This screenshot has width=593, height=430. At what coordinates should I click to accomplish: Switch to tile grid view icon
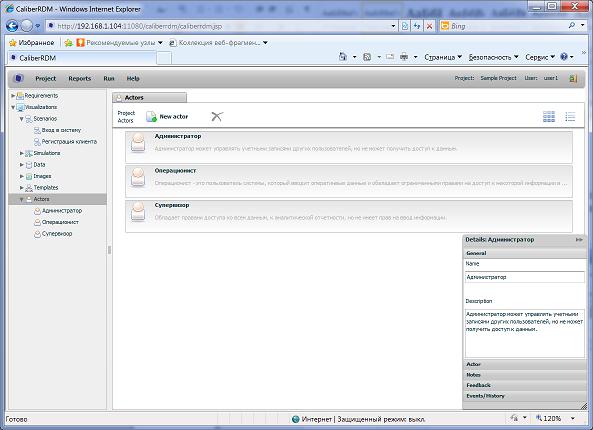549,116
